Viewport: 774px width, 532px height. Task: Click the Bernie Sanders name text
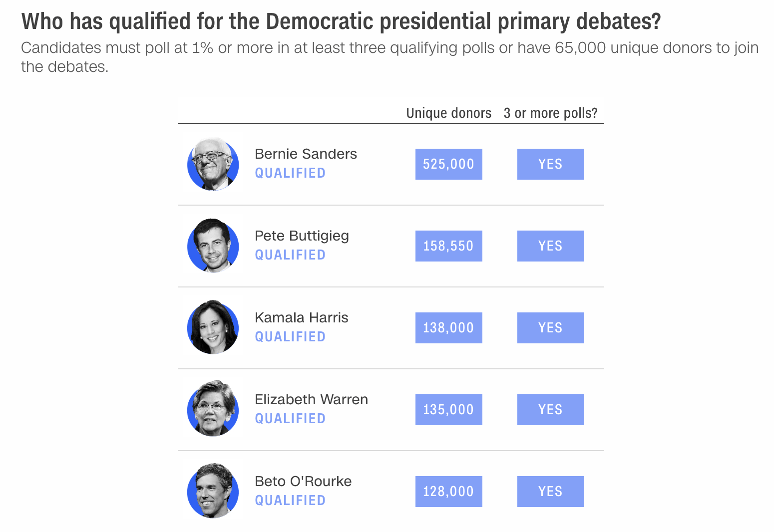tap(306, 154)
